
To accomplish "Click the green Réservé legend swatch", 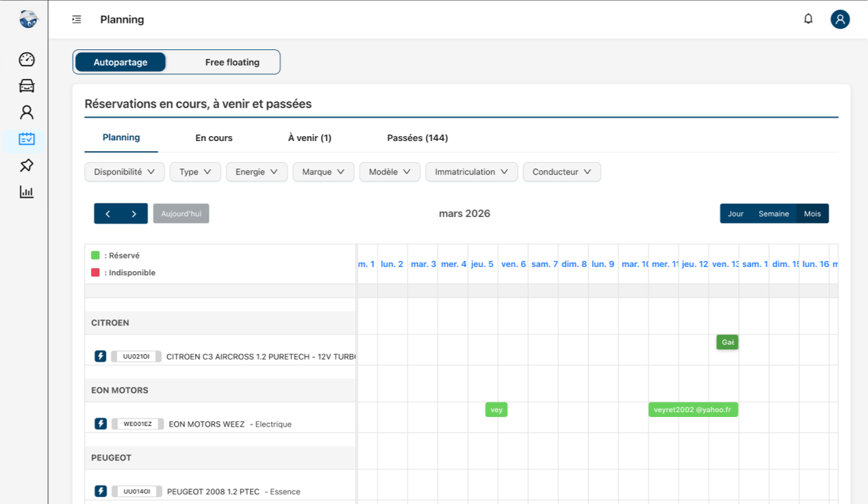I will (96, 255).
